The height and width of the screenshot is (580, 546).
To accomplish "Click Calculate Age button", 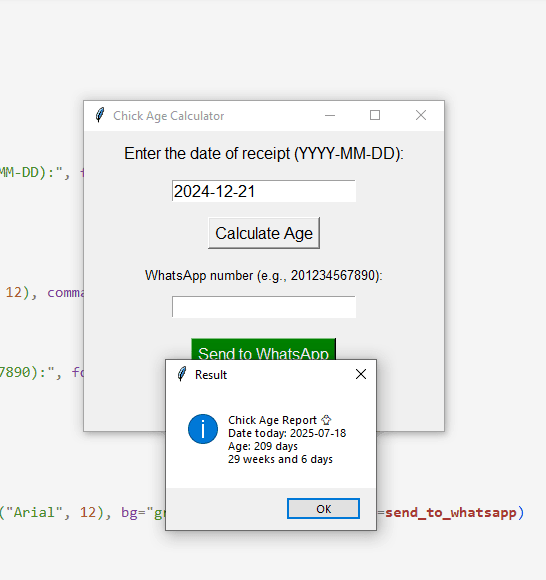I will click(x=264, y=233).
